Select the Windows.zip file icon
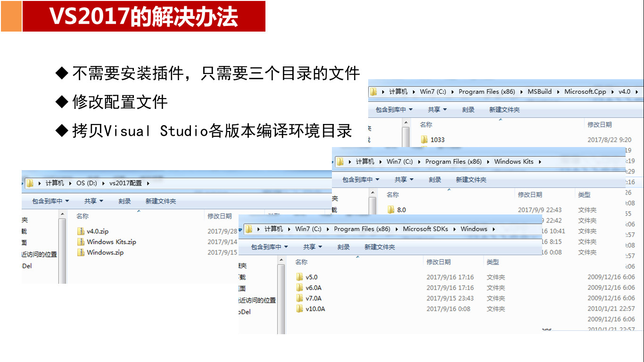The height and width of the screenshot is (362, 644). [x=81, y=252]
